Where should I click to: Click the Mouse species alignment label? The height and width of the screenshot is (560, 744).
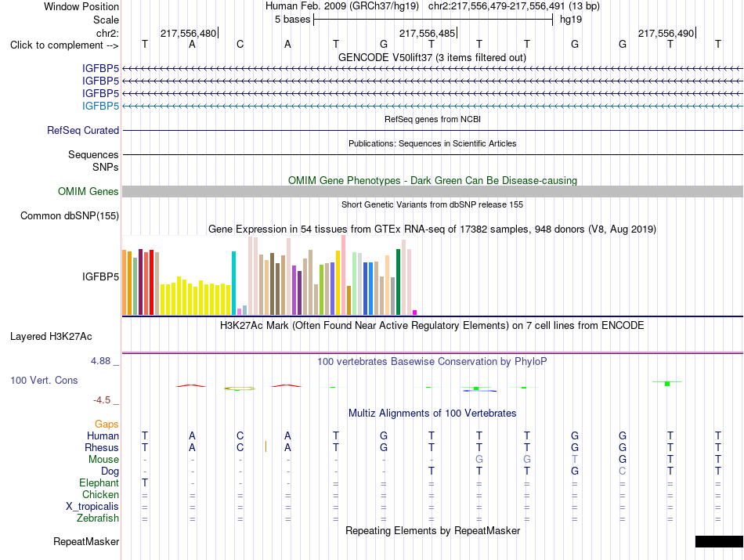coord(103,460)
